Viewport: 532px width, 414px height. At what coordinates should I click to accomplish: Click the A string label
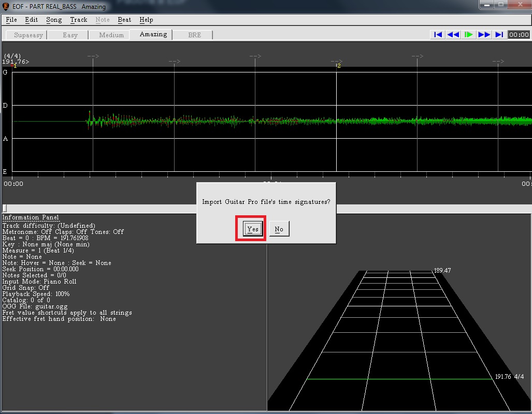coord(5,138)
